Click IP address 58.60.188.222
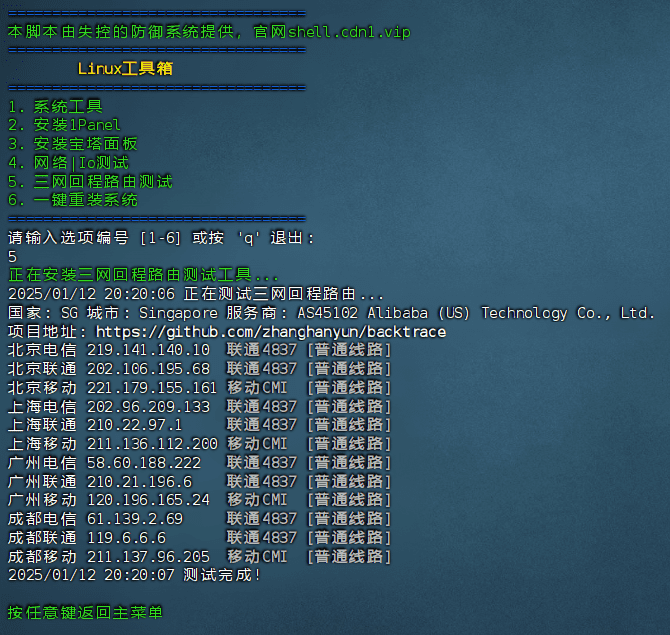 [x=144, y=463]
